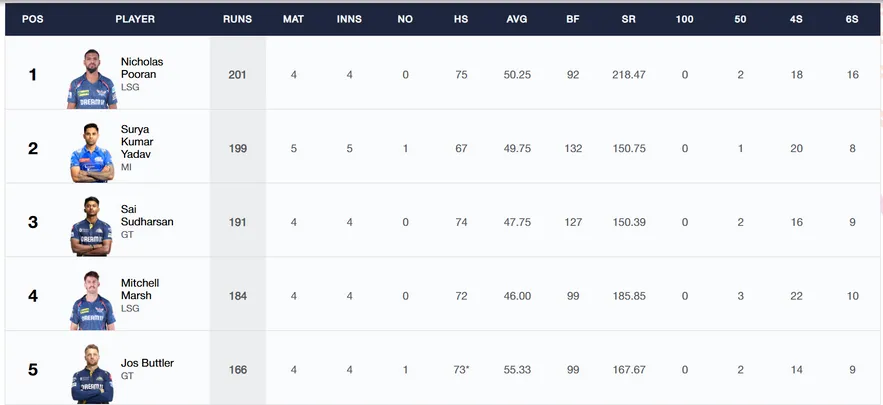The height and width of the screenshot is (405, 883).
Task: Sort table by RUNS column header
Action: pos(238,19)
